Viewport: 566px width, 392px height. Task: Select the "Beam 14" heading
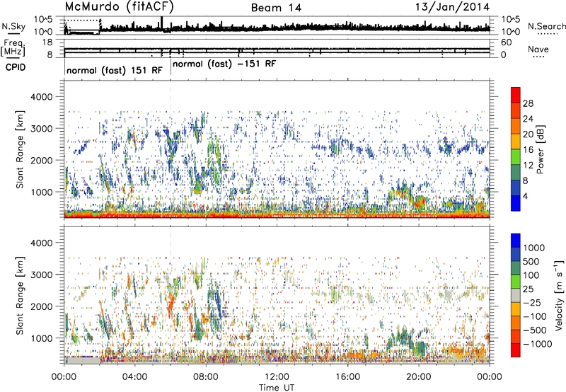[276, 8]
